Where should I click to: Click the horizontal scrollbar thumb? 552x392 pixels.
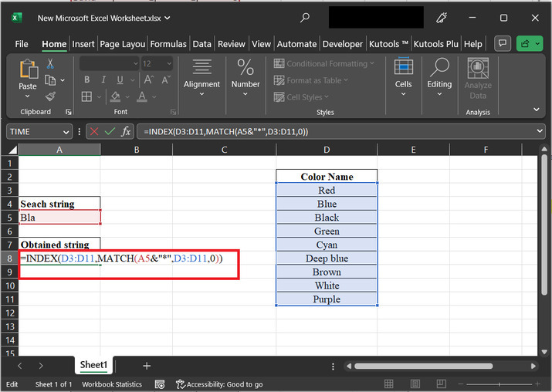pos(424,366)
